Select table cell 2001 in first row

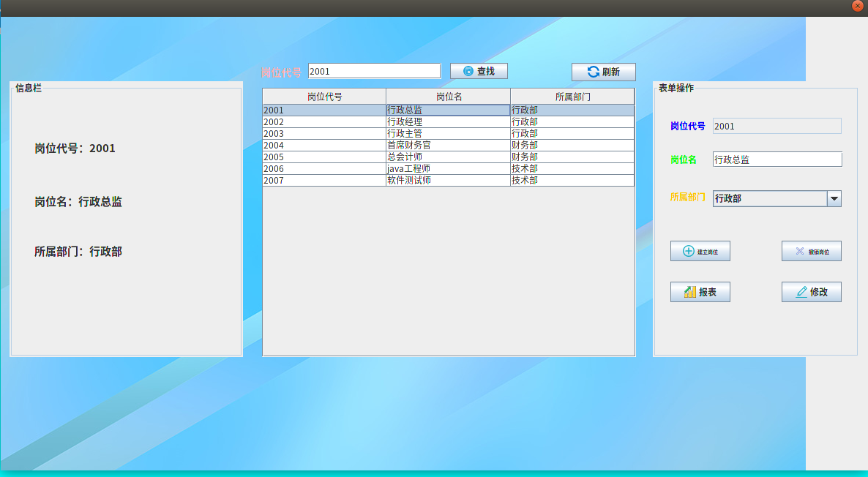pos(324,110)
